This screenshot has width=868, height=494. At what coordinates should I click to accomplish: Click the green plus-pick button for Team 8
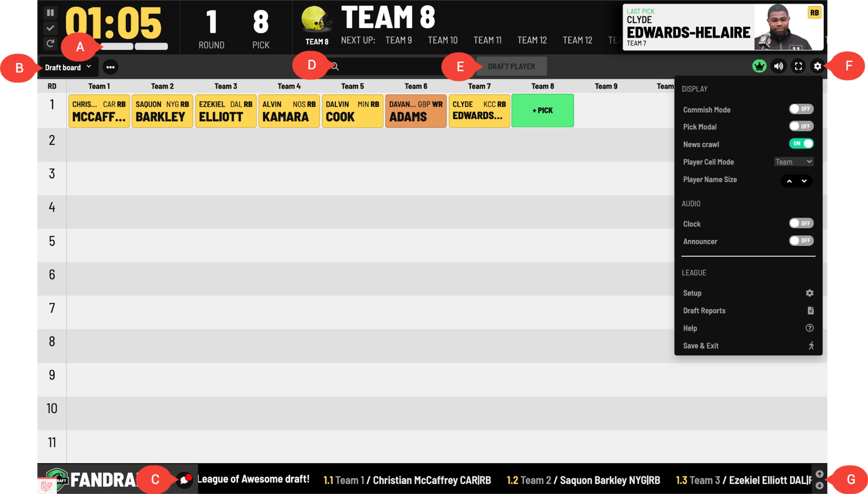(x=542, y=110)
